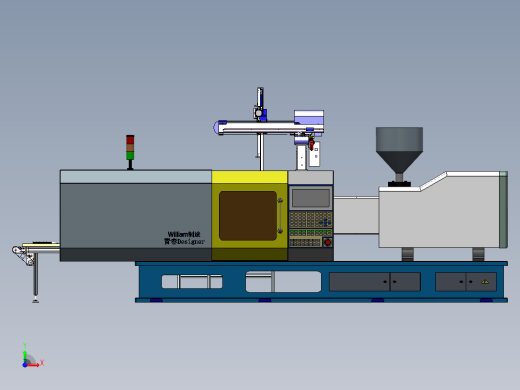Select the conveyor belt at left of the machine
This screenshot has height=390, width=520.
pyautogui.click(x=41, y=245)
